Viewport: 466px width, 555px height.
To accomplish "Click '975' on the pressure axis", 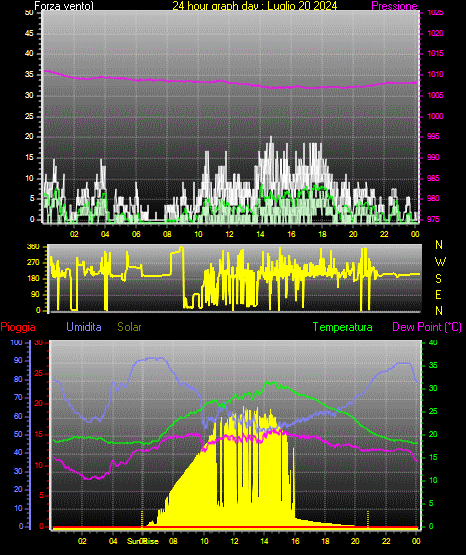I will coord(433,219).
